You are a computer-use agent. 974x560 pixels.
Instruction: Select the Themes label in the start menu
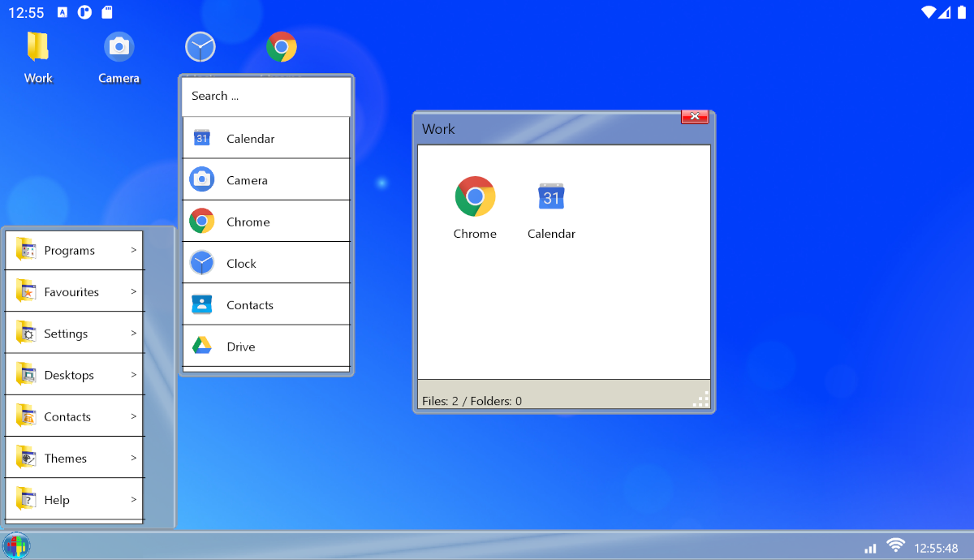coord(66,459)
